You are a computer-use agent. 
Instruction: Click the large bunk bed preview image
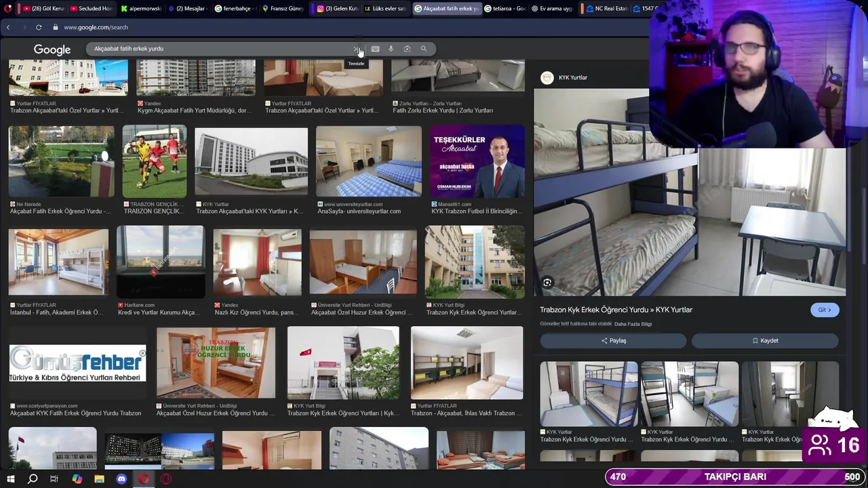coord(690,192)
